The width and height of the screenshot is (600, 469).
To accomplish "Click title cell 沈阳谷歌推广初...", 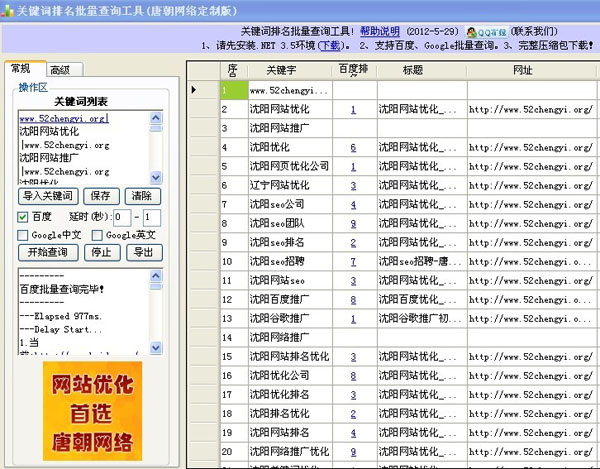I will tap(422, 319).
